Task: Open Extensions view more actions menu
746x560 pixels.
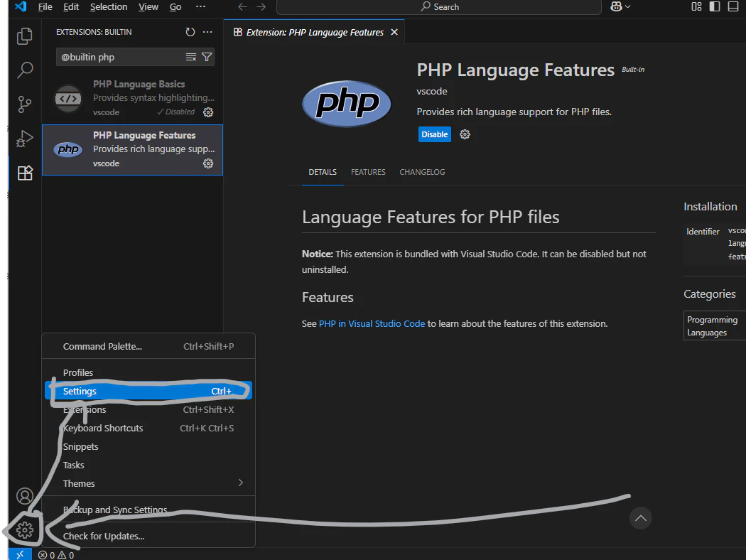Action: (207, 32)
